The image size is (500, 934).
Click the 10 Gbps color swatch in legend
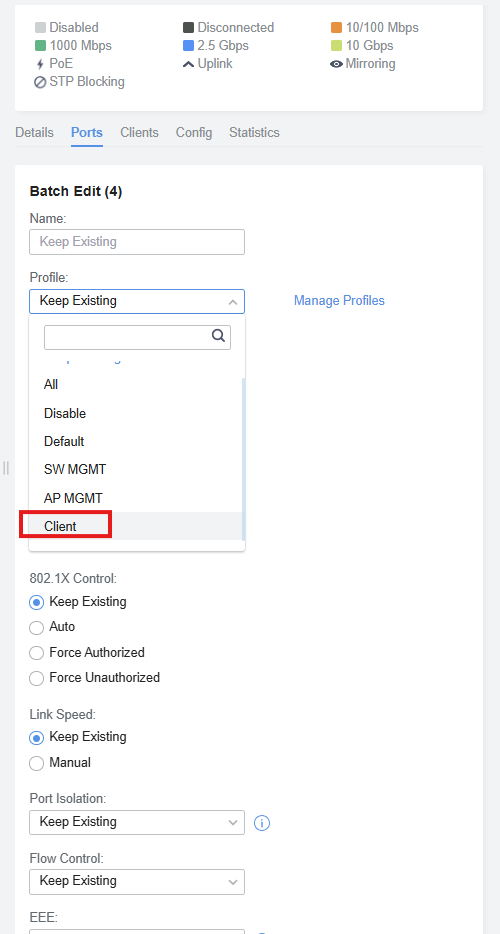336,46
